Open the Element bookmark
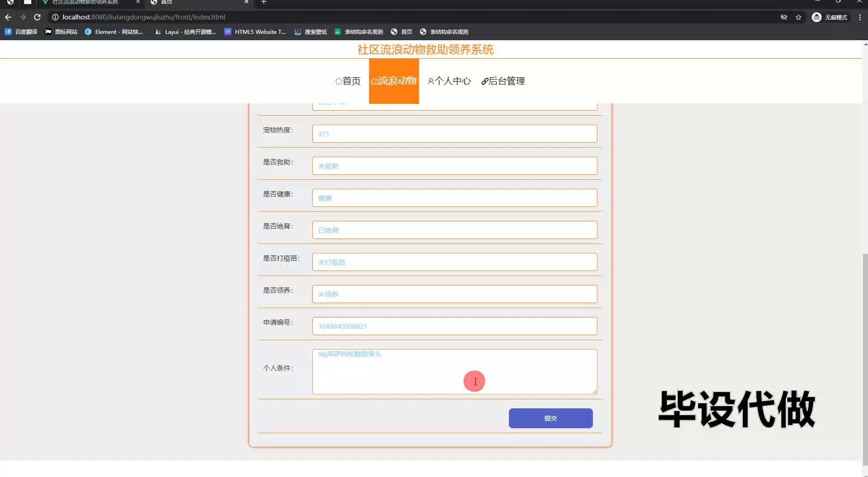The height and width of the screenshot is (477, 868). click(114, 32)
